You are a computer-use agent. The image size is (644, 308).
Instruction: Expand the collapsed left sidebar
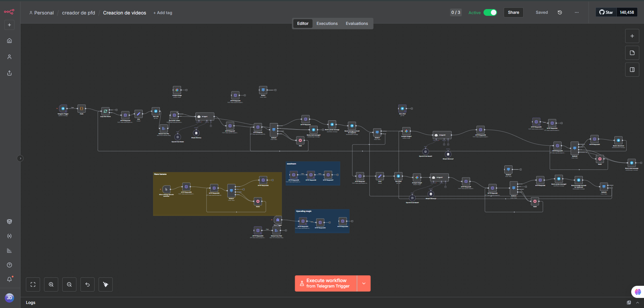coord(20,158)
